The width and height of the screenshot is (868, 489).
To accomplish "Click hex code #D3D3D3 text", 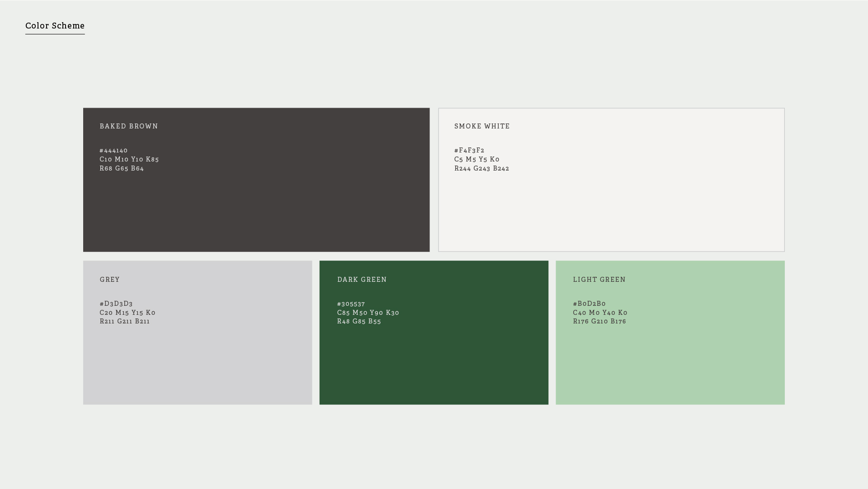I will click(x=116, y=304).
